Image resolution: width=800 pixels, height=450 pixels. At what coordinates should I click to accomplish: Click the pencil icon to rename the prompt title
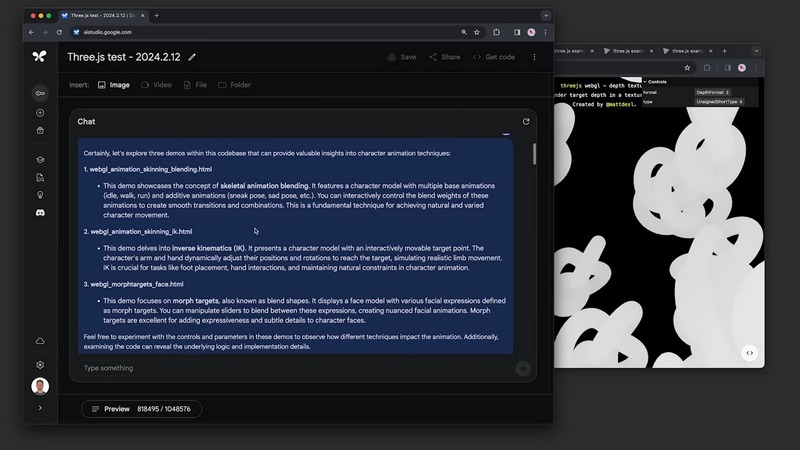coord(192,57)
